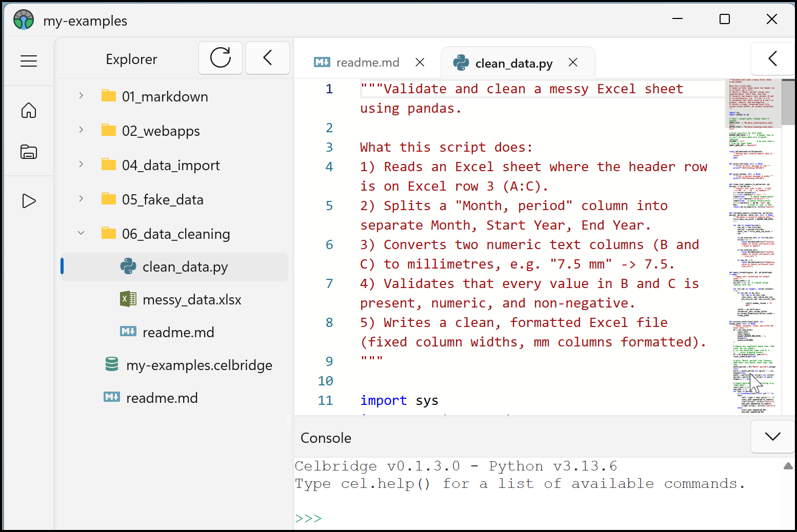Screen dimensions: 797x532
Task: Refresh the Explorer file tree
Action: click(x=221, y=58)
